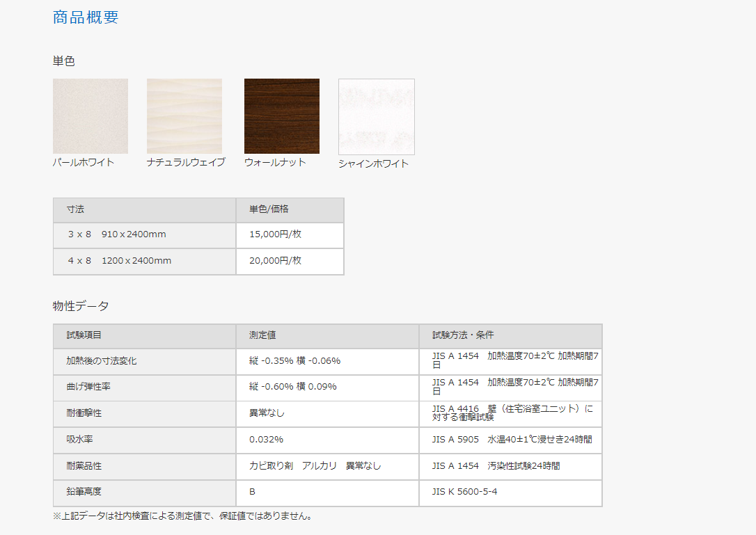Click the 寸法 column header
Image resolution: width=756 pixels, height=535 pixels.
point(75,209)
